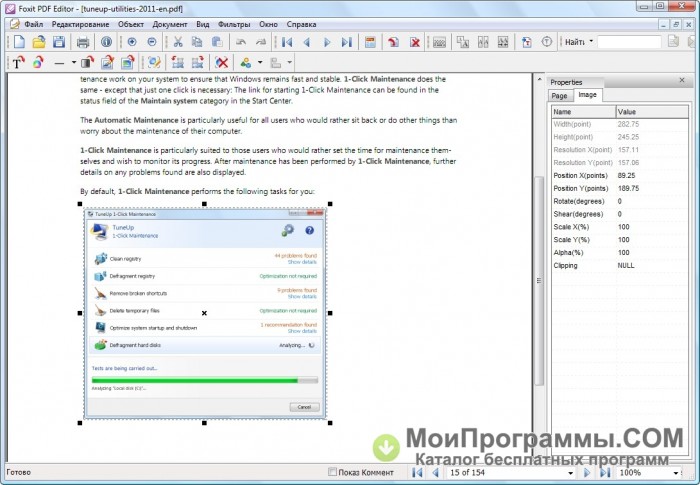
Task: Close the Properties panel
Action: pyautogui.click(x=682, y=80)
